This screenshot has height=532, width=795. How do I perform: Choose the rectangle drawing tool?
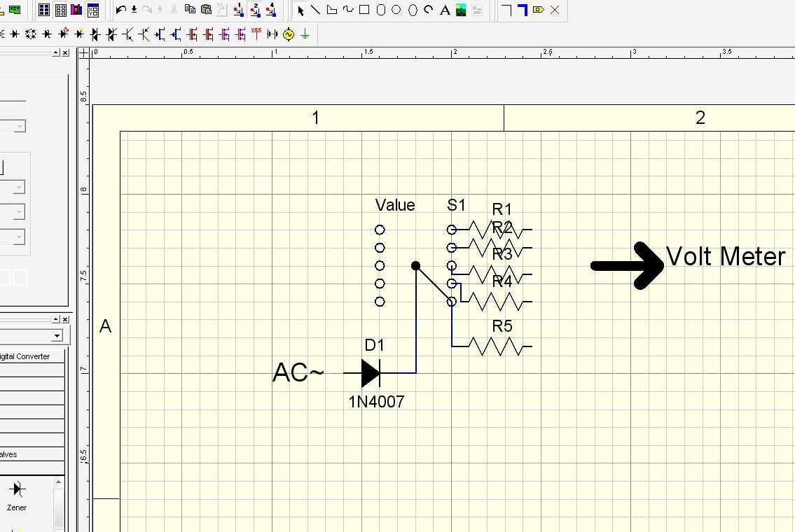[x=364, y=10]
